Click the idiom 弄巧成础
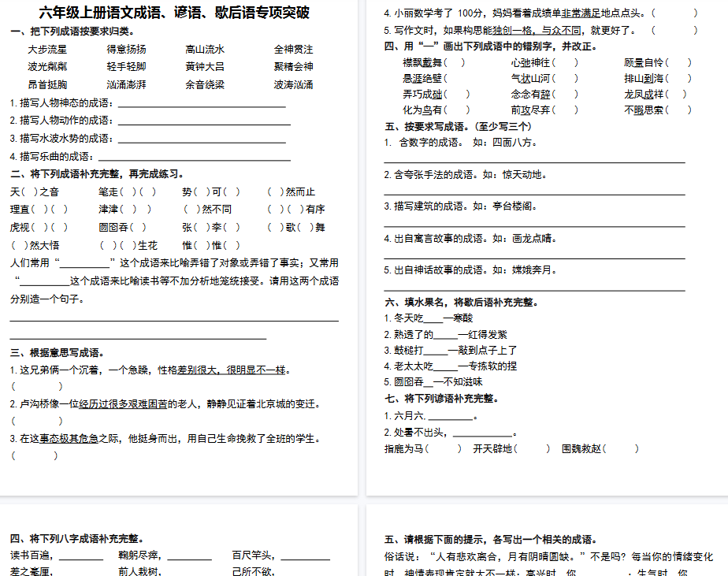Image resolution: width=728 pixels, height=576 pixels. (422, 95)
